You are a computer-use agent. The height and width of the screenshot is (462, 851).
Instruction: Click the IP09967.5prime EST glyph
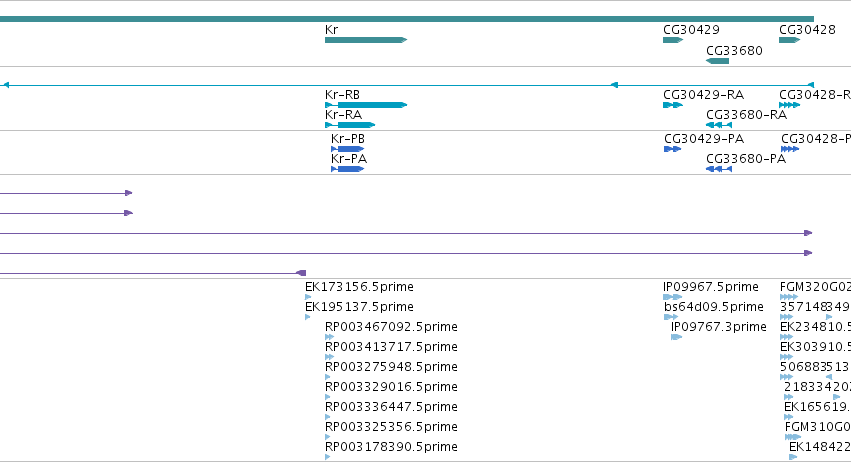coord(672,297)
